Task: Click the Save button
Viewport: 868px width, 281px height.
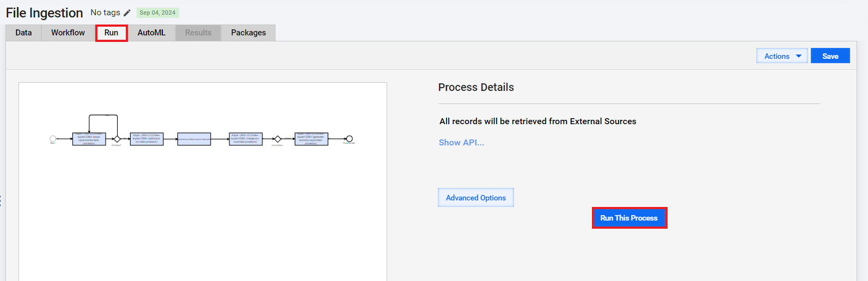Action: [x=830, y=56]
